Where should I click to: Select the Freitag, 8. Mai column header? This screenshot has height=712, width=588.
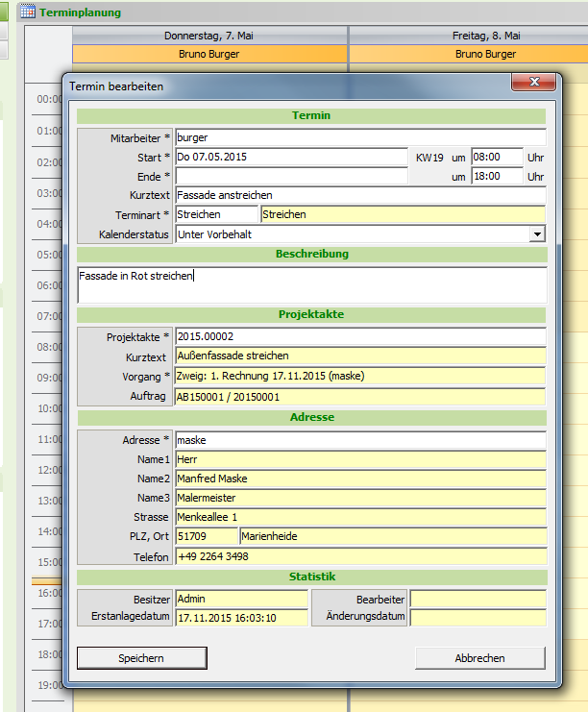485,36
